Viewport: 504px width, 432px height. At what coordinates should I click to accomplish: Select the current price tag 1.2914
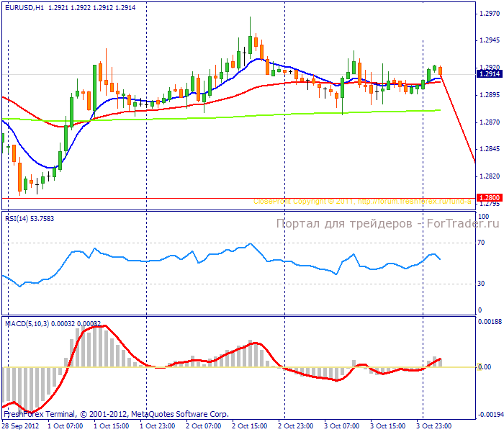click(x=489, y=73)
